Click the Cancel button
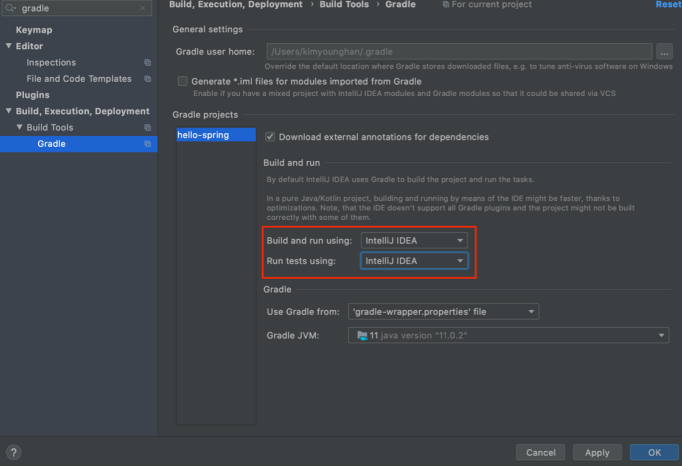The width and height of the screenshot is (682, 466). (540, 453)
